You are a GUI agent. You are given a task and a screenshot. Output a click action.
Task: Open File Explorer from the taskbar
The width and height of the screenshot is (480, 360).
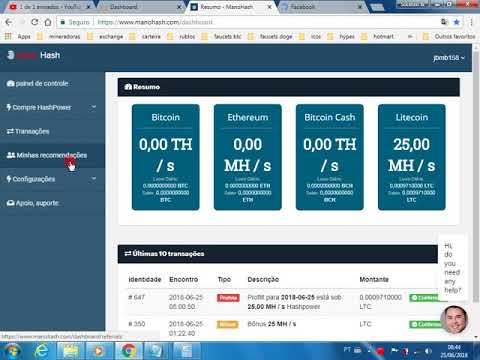(x=70, y=351)
